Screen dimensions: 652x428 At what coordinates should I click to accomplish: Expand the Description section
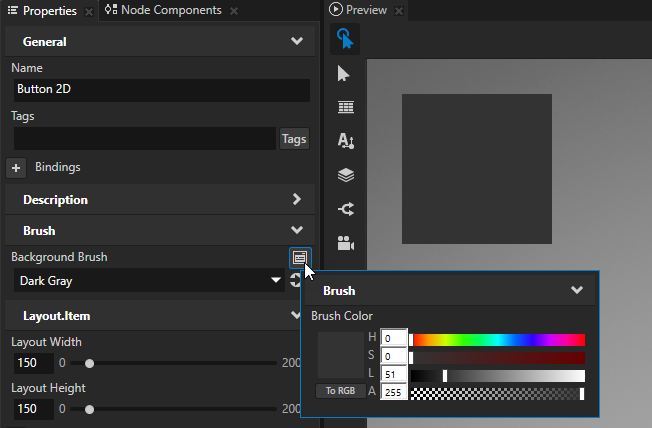(296, 200)
